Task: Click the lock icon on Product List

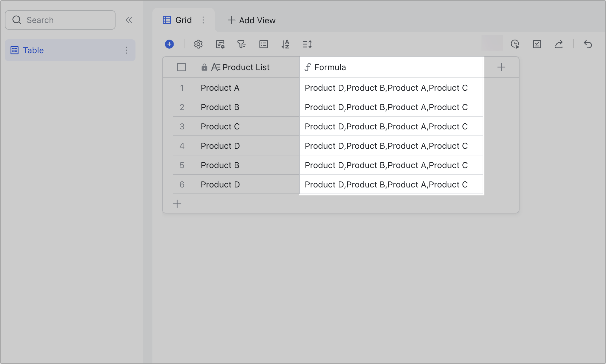Action: click(x=204, y=67)
